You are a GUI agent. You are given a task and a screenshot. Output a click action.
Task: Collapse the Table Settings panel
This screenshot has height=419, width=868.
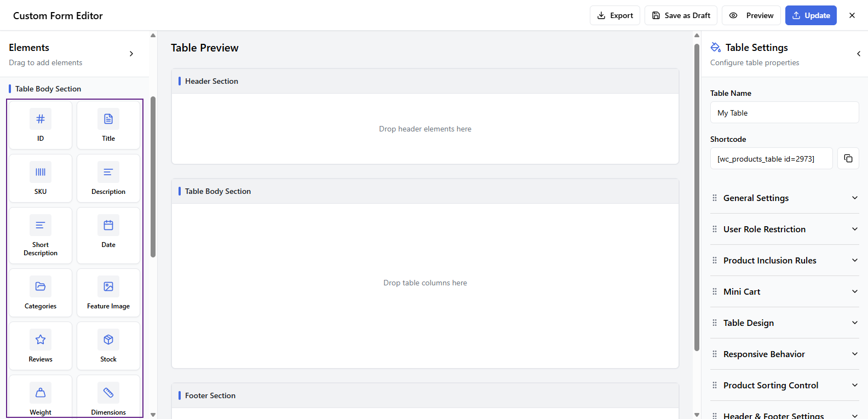click(x=858, y=54)
